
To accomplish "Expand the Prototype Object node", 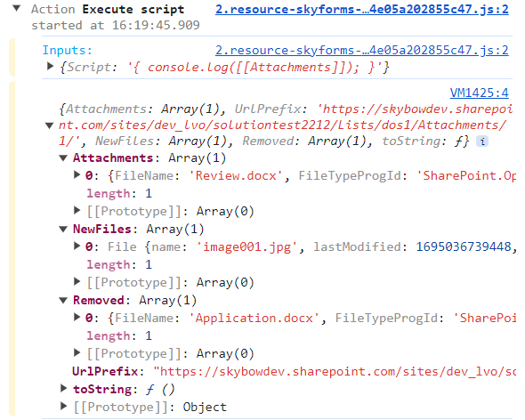I will coord(63,406).
